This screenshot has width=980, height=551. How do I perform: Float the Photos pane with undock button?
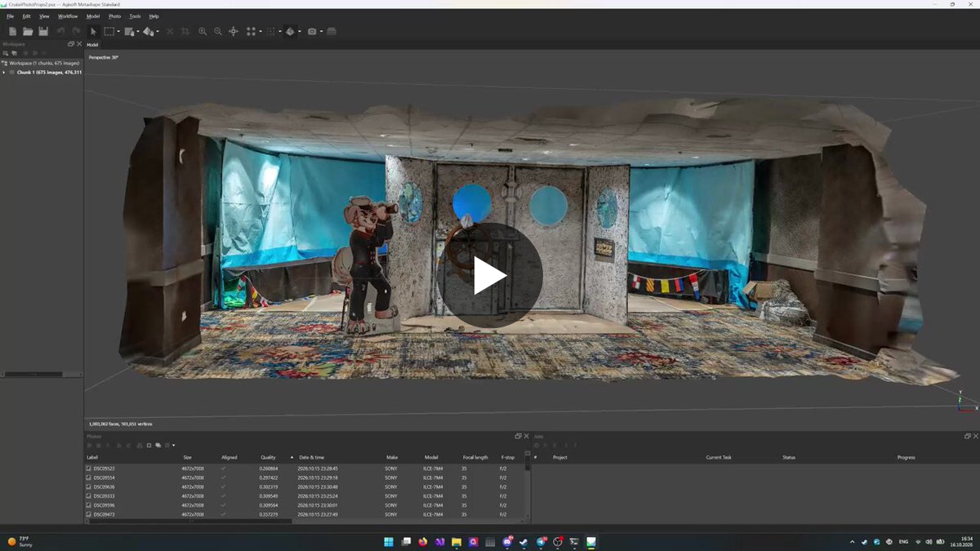point(518,436)
